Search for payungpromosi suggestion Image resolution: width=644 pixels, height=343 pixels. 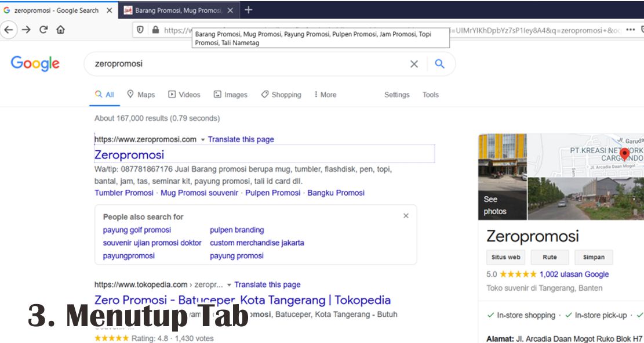point(129,256)
